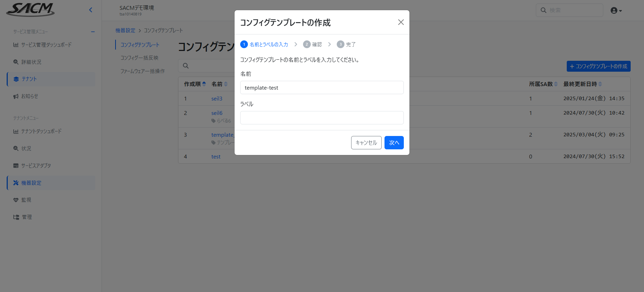Close the コンフィグテンプレートの作成 dialog

click(x=401, y=22)
